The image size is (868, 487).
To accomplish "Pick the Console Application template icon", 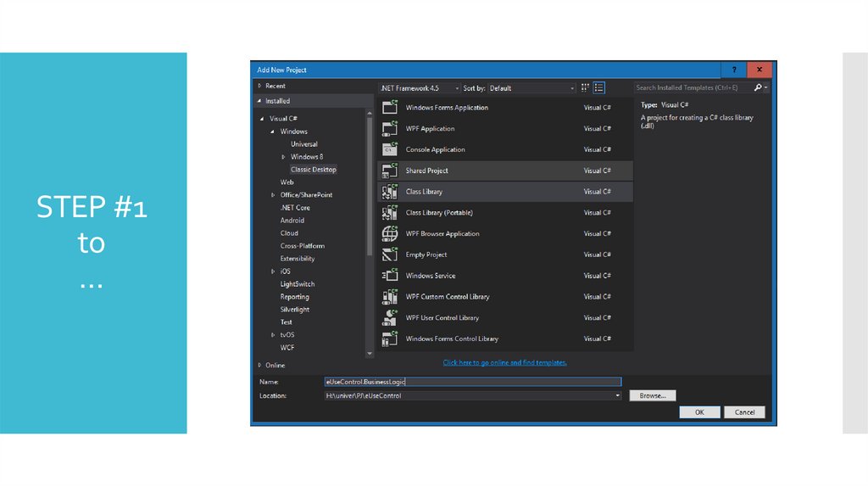I will click(390, 149).
